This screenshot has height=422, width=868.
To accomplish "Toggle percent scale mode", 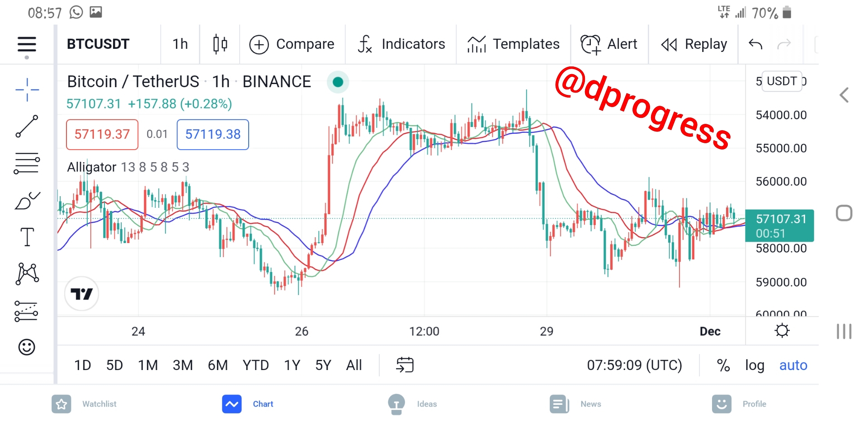I will tap(723, 365).
